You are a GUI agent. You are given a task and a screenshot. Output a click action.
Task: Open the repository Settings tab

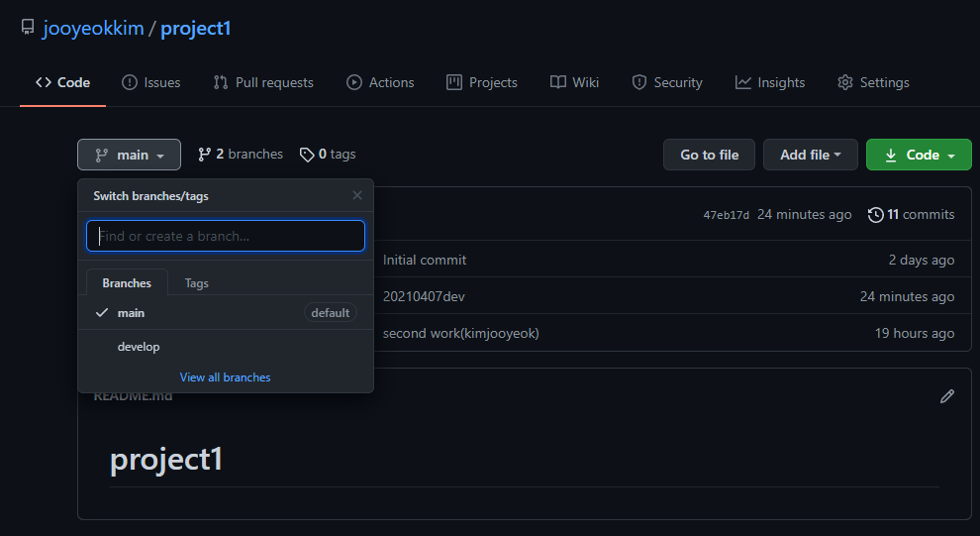[x=873, y=82]
